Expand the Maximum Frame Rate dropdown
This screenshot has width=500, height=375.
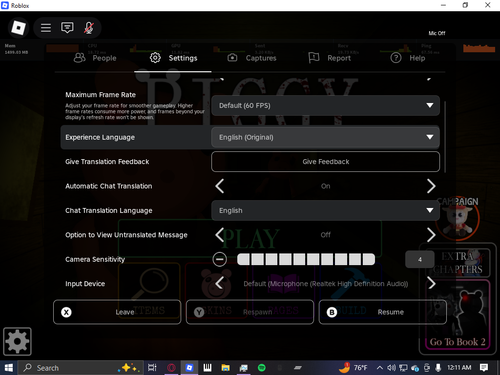[x=325, y=106]
